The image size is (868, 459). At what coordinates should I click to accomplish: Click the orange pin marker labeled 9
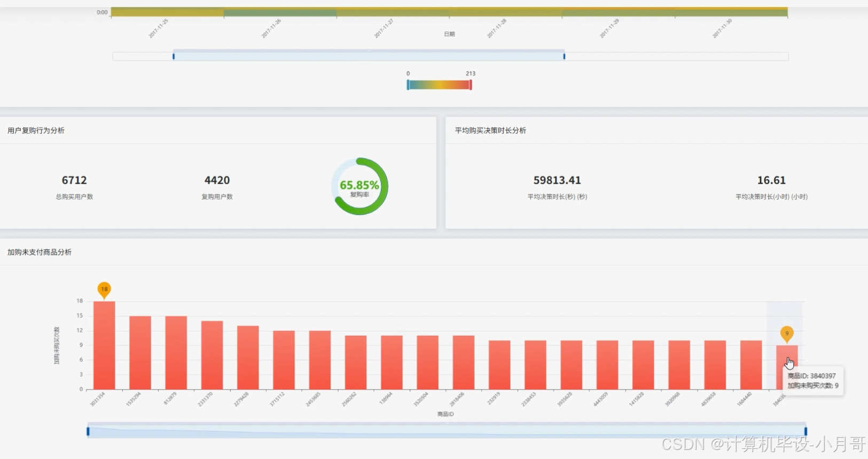pos(787,334)
